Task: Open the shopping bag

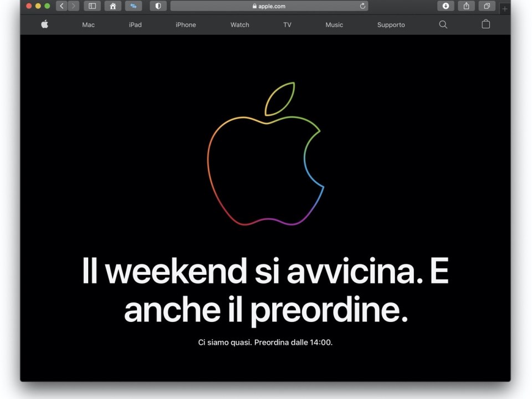Action: tap(486, 24)
